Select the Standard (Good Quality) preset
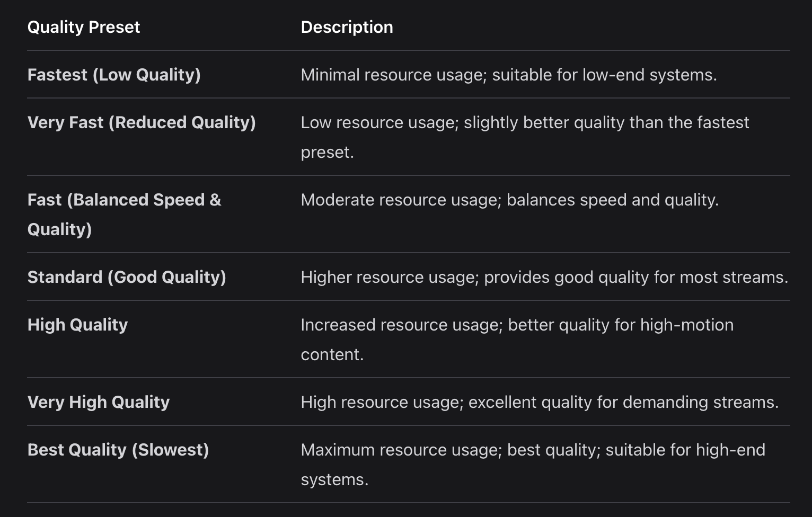Image resolution: width=812 pixels, height=517 pixels. [127, 277]
